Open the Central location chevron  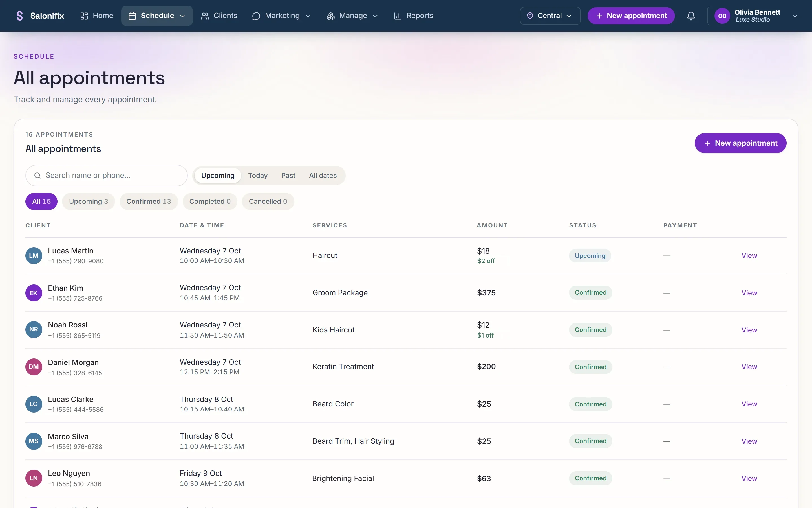[569, 16]
